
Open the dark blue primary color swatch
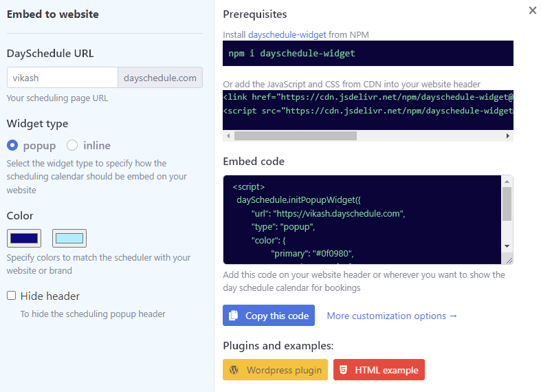(24, 238)
